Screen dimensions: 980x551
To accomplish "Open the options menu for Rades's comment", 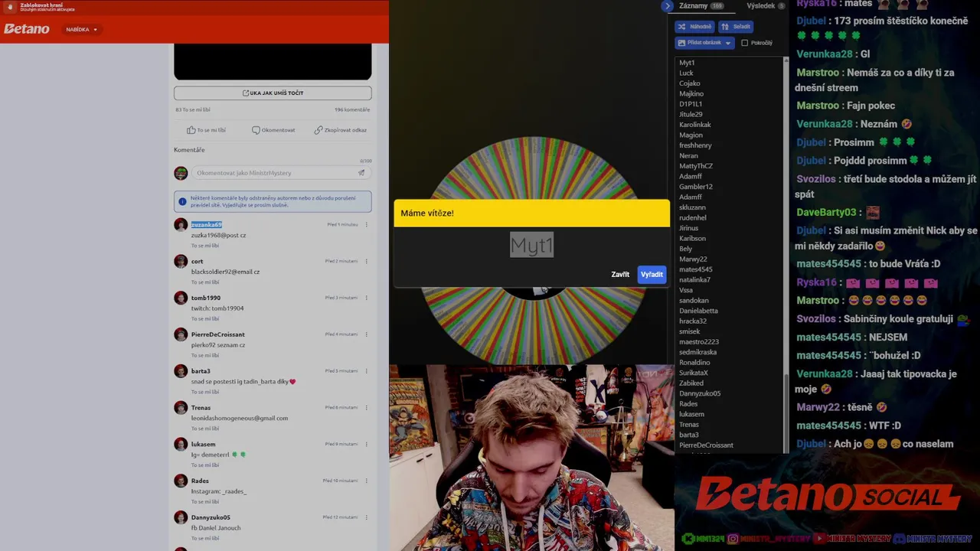I will [x=367, y=481].
